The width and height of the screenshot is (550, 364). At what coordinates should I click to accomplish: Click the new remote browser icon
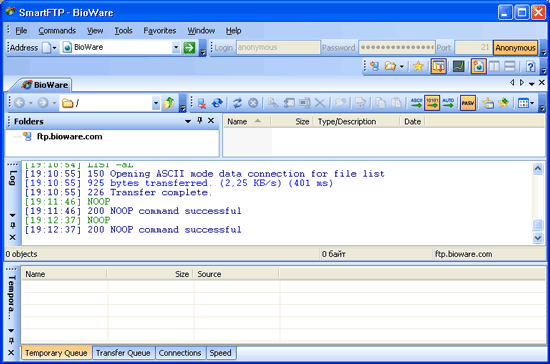click(375, 66)
